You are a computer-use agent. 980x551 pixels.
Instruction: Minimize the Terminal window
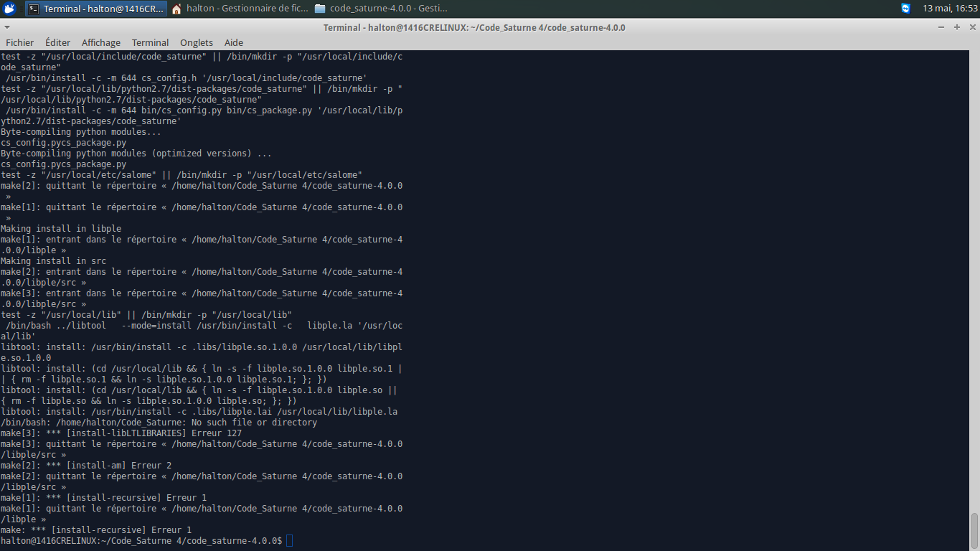tap(942, 27)
